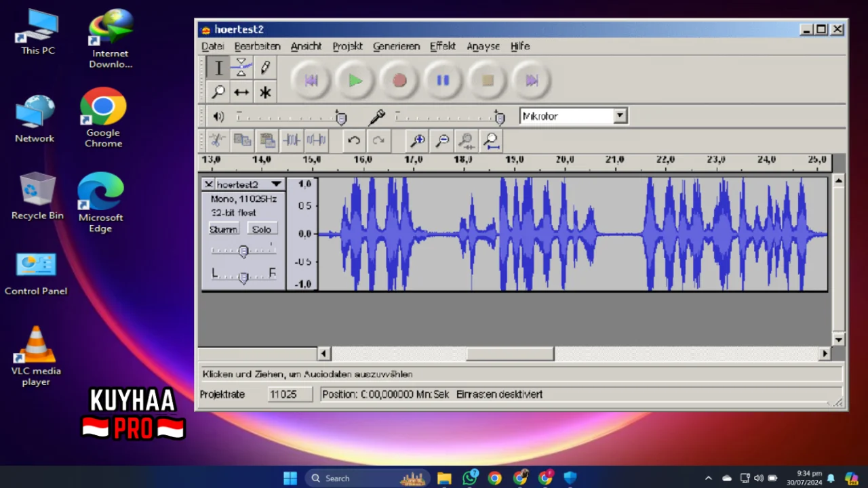Open the Bearbeiten menu
This screenshot has height=488, width=868.
pos(257,46)
